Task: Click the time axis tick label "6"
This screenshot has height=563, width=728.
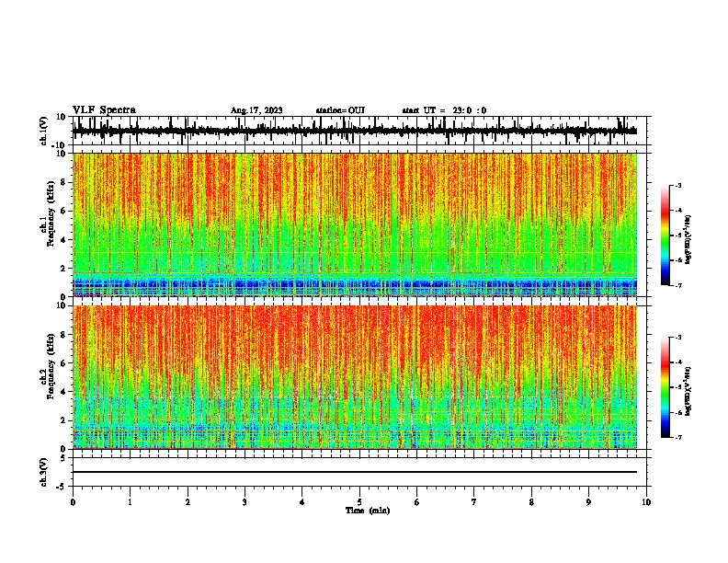Action: 417,502
